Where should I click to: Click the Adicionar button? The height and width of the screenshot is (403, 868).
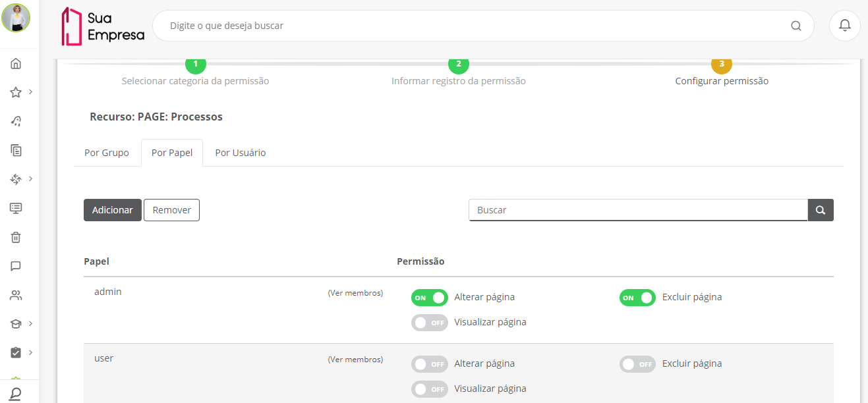coord(113,210)
